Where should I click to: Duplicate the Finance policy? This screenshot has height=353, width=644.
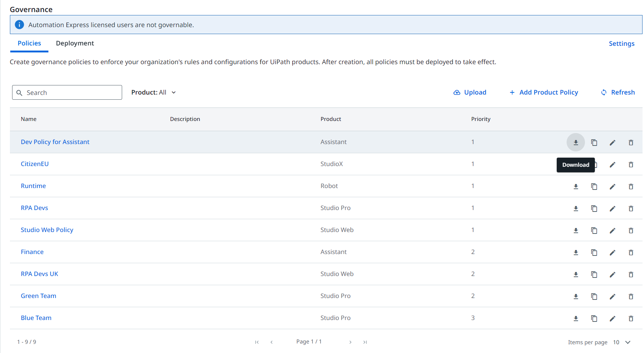[x=594, y=252]
